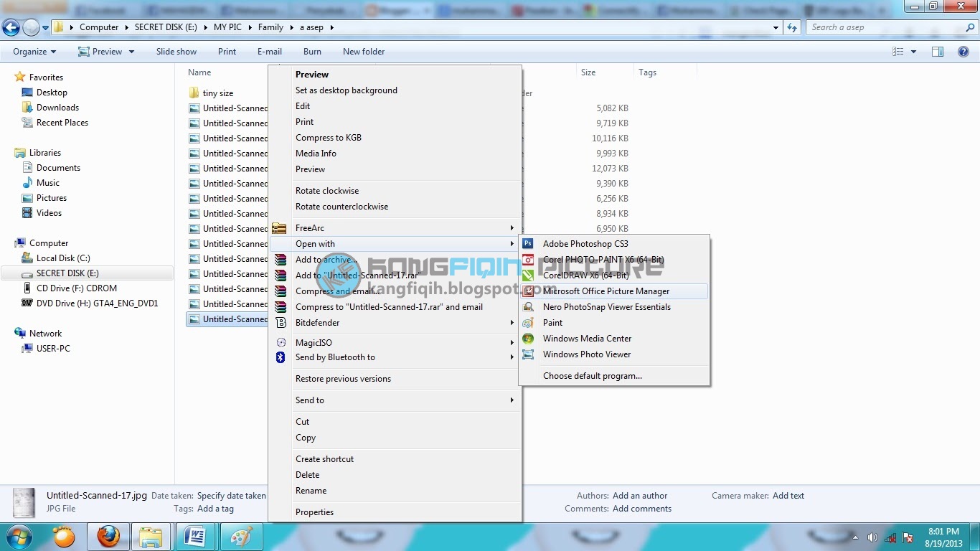Click the Slide show toolbar button

point(176,52)
